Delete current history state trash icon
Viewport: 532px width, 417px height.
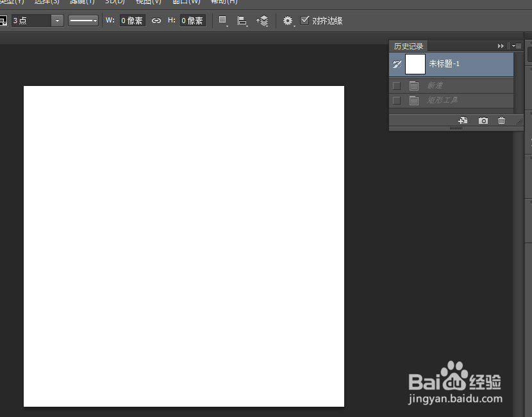coord(501,120)
